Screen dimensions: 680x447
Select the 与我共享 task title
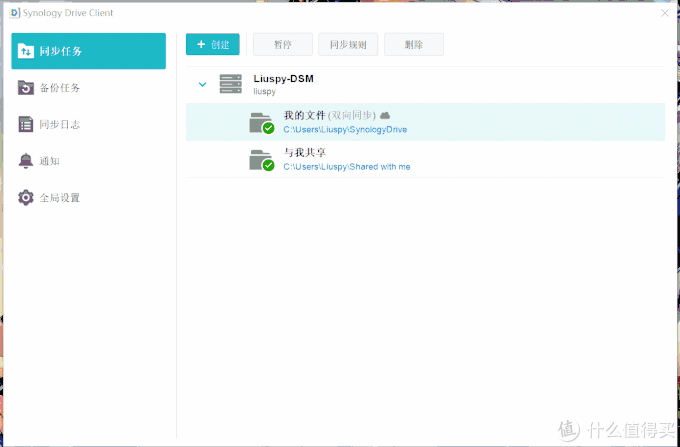click(x=304, y=153)
